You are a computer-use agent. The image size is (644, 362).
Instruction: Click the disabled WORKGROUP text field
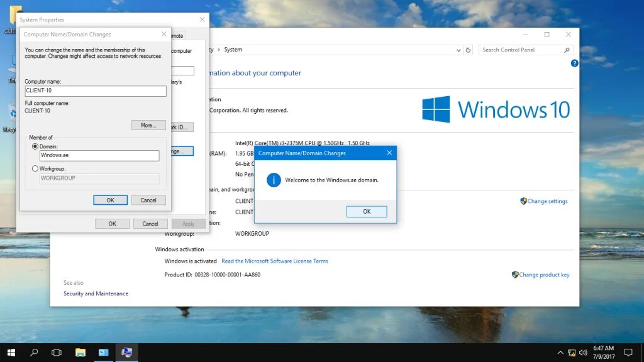click(x=99, y=178)
